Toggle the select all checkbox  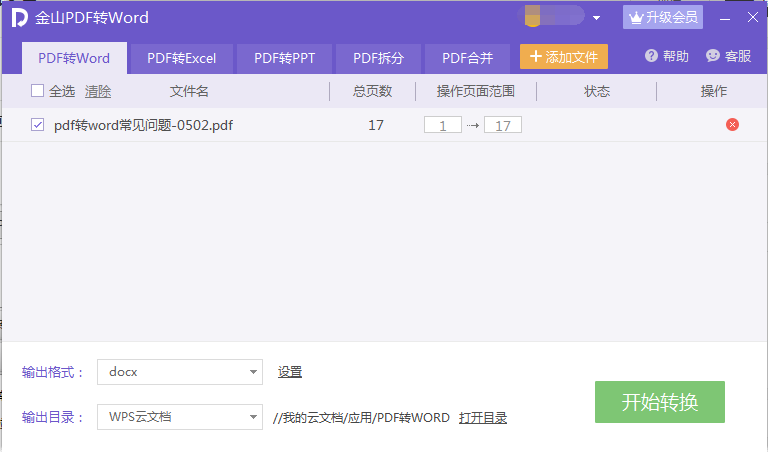38,91
